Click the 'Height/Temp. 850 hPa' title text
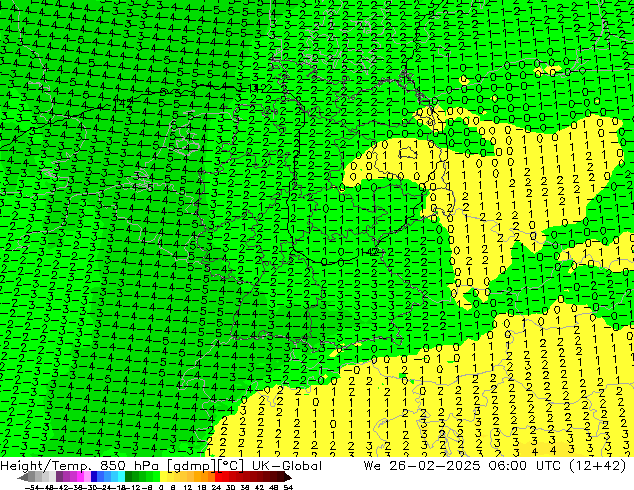 (x=80, y=466)
